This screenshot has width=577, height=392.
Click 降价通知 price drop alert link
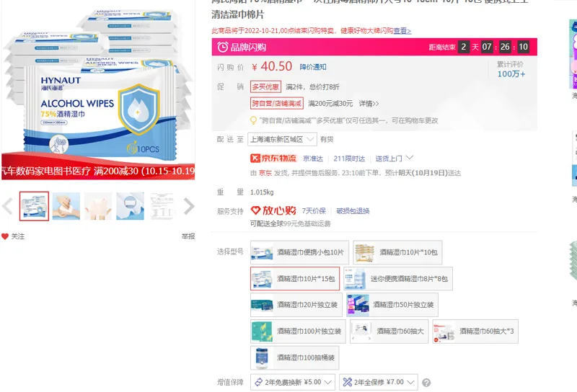(313, 67)
